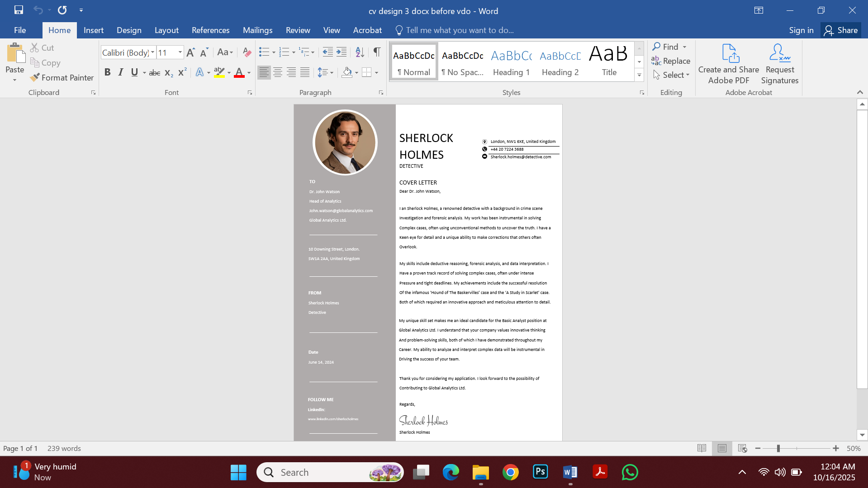Enable Read Mode view

(702, 448)
